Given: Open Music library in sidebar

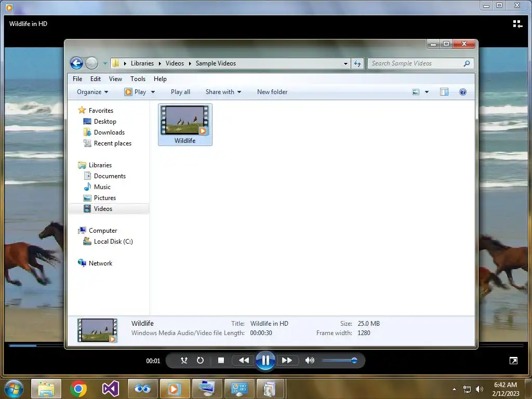Looking at the screenshot, I should [102, 187].
